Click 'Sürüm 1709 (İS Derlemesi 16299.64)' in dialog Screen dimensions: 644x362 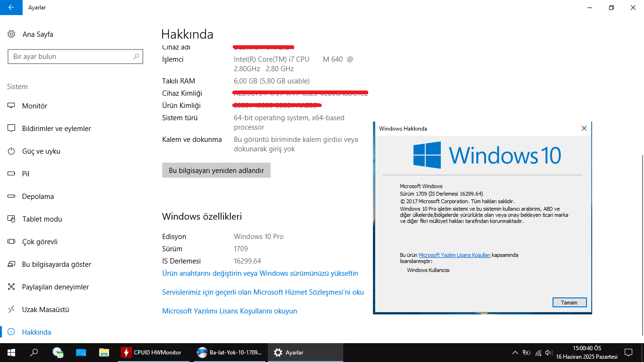[x=441, y=194]
